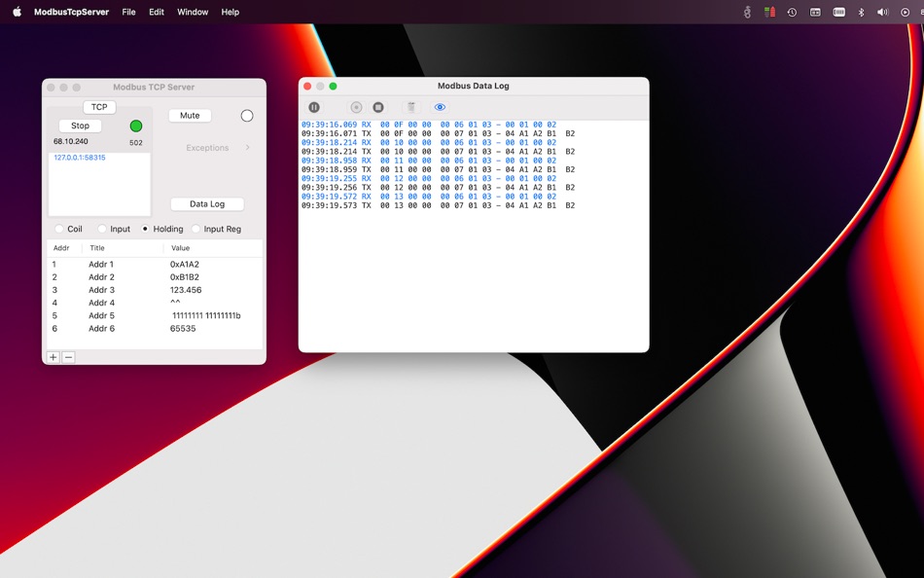Image resolution: width=924 pixels, height=578 pixels.
Task: Click the RX log line at 09:39:18.214
Action: [x=428, y=143]
